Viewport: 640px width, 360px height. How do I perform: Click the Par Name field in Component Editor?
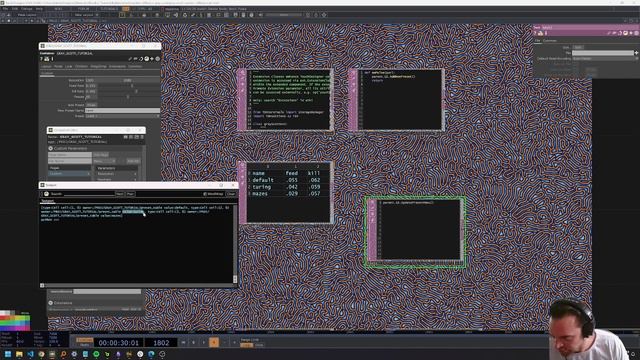click(70, 161)
